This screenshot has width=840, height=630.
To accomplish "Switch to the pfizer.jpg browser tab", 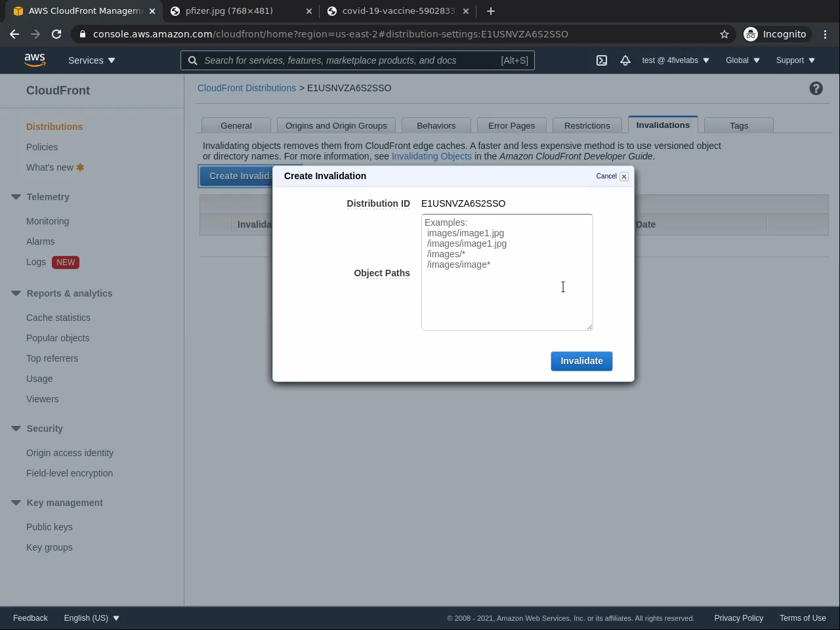I will pyautogui.click(x=240, y=11).
